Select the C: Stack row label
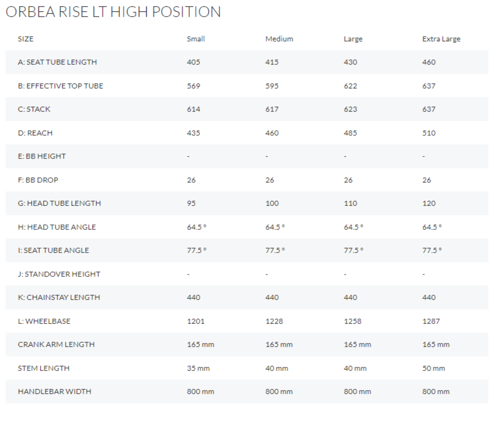 coord(34,109)
